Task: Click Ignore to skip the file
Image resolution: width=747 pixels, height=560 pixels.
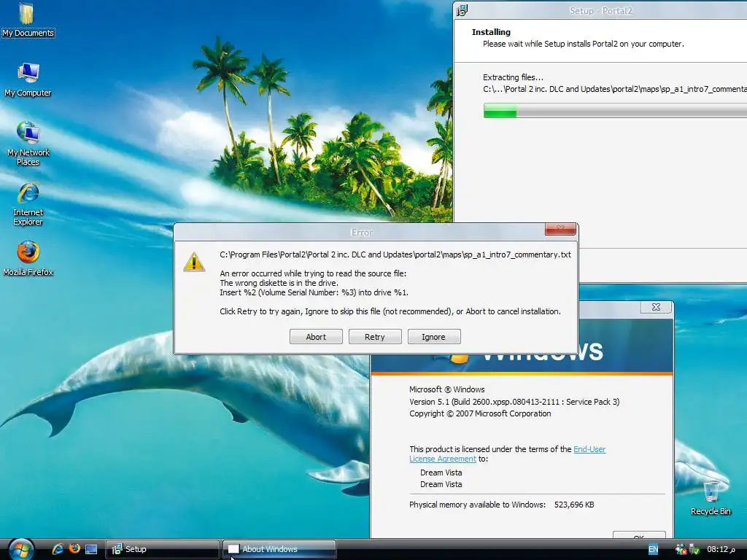Action: coord(433,337)
